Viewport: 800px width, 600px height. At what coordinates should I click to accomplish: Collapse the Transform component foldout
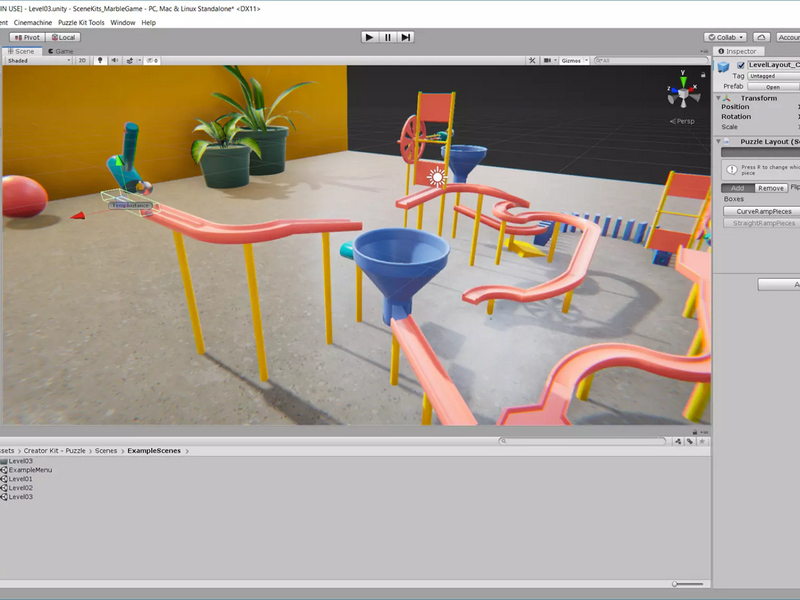(x=718, y=98)
